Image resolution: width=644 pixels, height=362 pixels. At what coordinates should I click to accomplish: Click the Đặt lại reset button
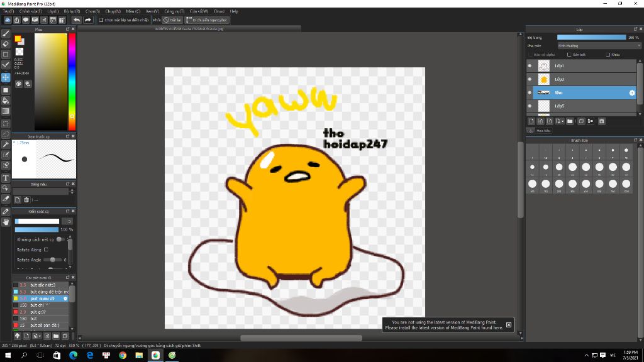coord(173,20)
